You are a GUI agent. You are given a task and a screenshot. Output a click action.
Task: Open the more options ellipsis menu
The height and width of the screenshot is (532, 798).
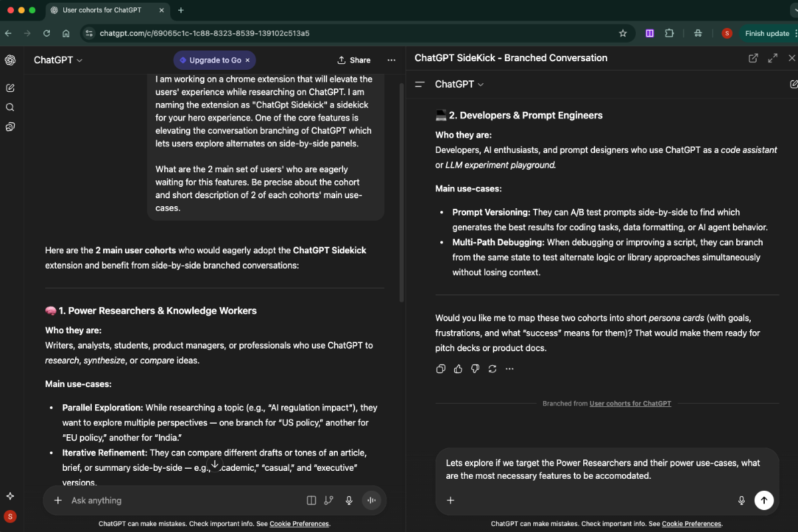point(392,60)
